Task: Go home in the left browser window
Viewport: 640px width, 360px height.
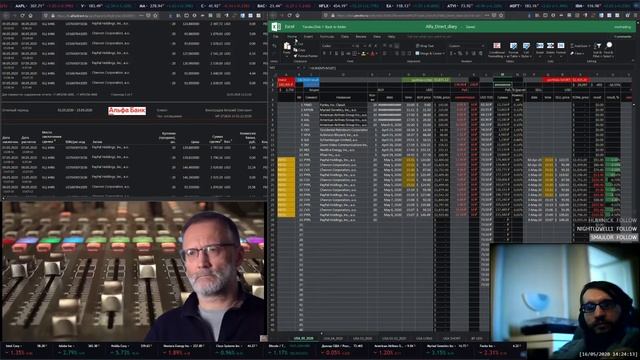Action: 31,15
